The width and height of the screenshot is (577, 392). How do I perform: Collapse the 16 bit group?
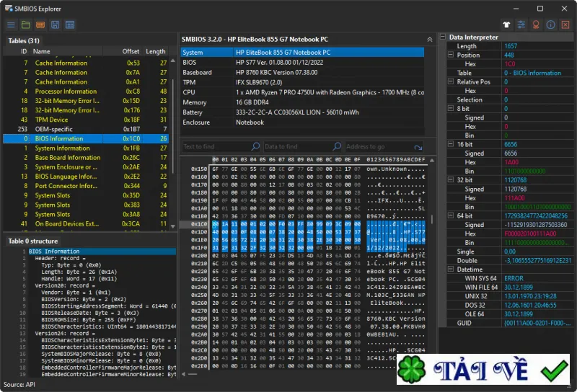(x=451, y=144)
